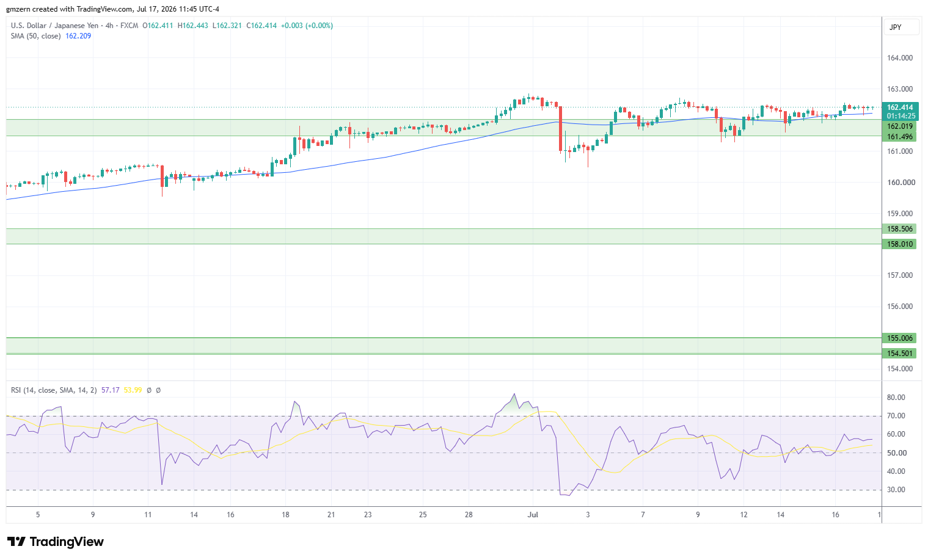Click the 156.000 price axis label
This screenshot has width=928, height=560.
(x=900, y=307)
